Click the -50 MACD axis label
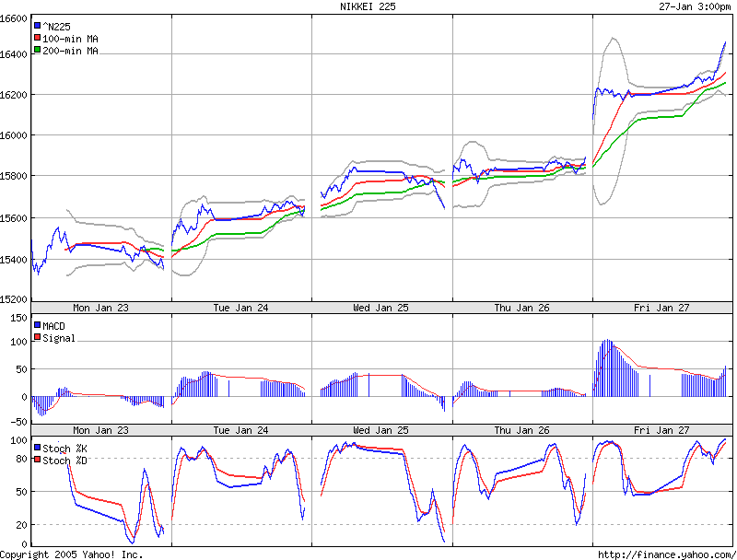Screen dimensions: 737x560 point(18,422)
